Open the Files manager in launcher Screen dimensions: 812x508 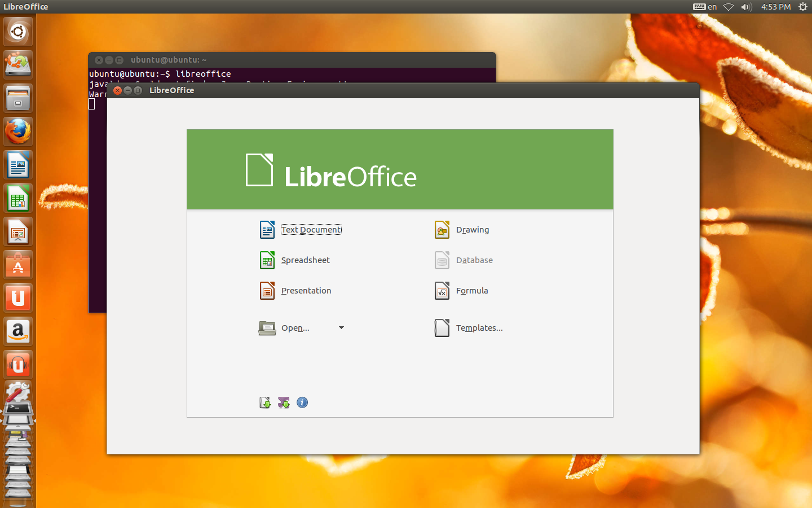pos(18,98)
